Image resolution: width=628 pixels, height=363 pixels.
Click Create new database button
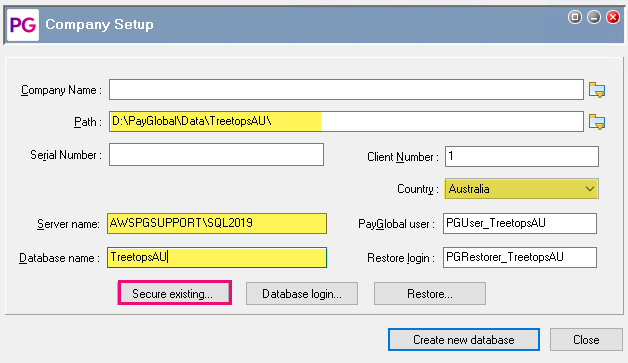pyautogui.click(x=464, y=340)
